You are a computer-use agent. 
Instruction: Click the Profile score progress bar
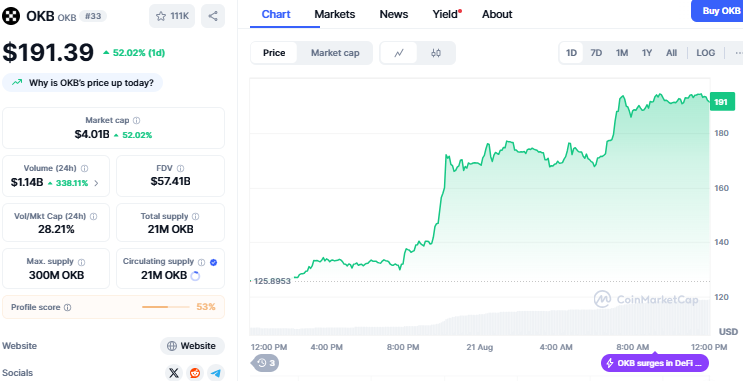click(x=166, y=307)
